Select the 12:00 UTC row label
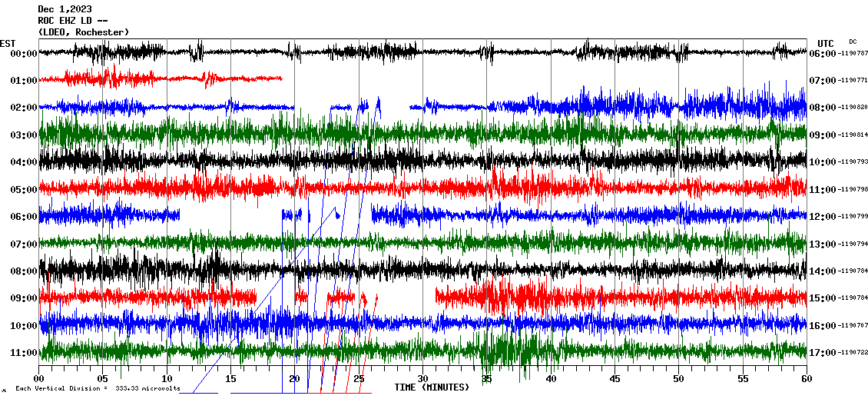This screenshot has height=399, width=868. coord(822,217)
